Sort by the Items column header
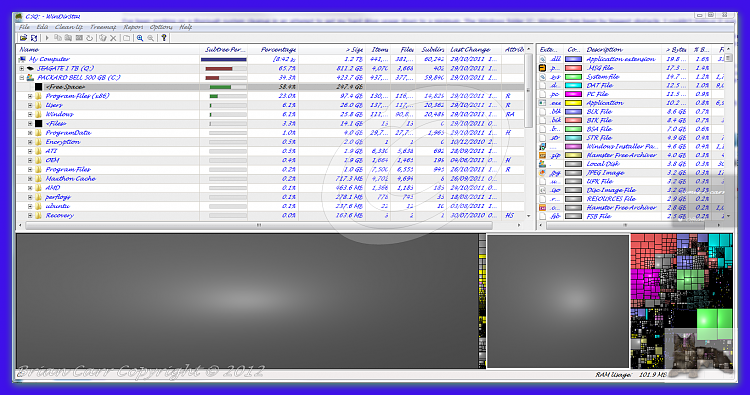Screen dimensions: 750x395 [378, 50]
